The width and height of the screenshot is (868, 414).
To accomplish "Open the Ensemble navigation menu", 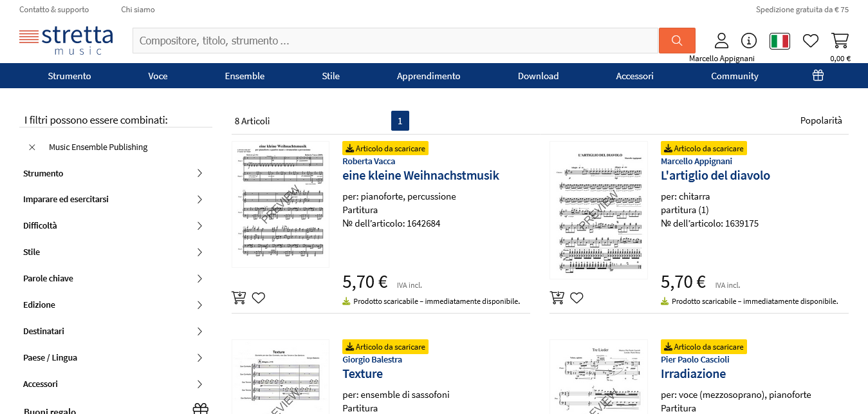I will (x=245, y=76).
